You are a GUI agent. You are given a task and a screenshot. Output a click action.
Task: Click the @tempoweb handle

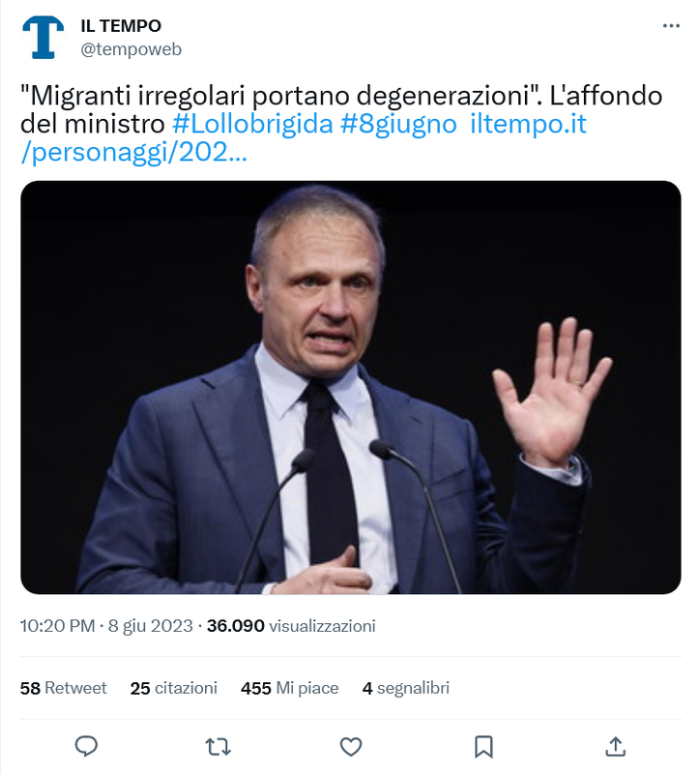pyautogui.click(x=131, y=48)
